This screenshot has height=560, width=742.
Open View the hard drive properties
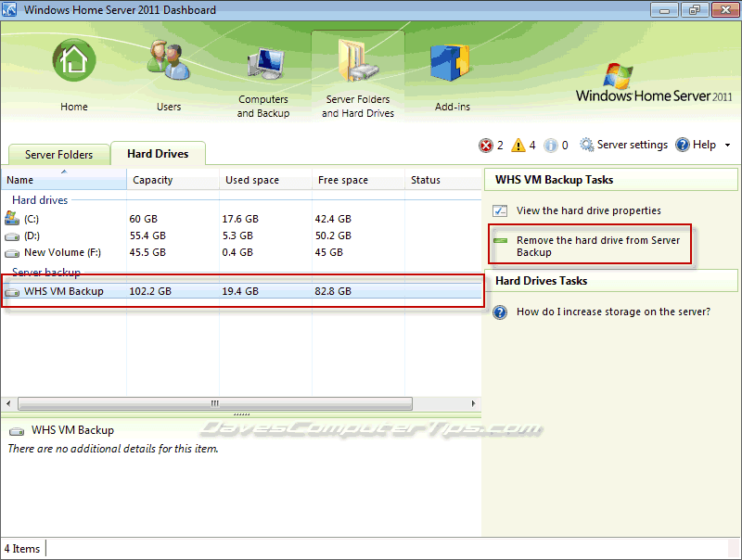click(x=588, y=210)
